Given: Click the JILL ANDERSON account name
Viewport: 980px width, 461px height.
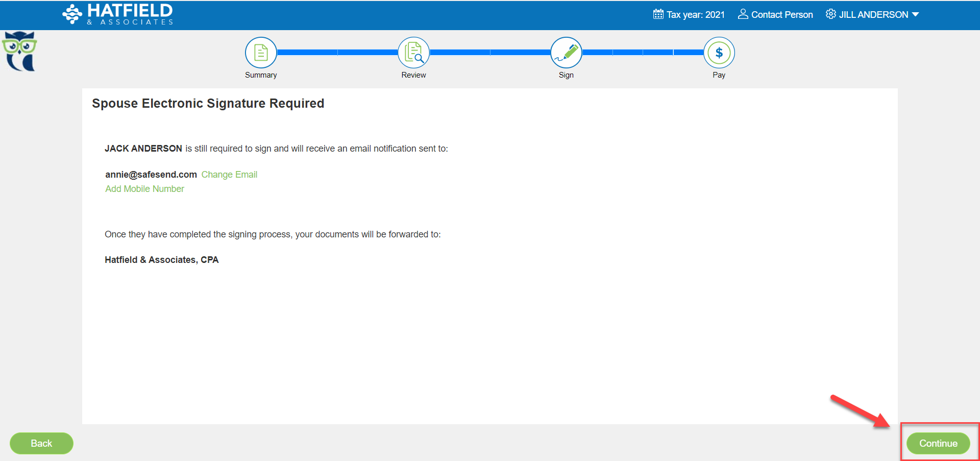Looking at the screenshot, I should pyautogui.click(x=873, y=15).
